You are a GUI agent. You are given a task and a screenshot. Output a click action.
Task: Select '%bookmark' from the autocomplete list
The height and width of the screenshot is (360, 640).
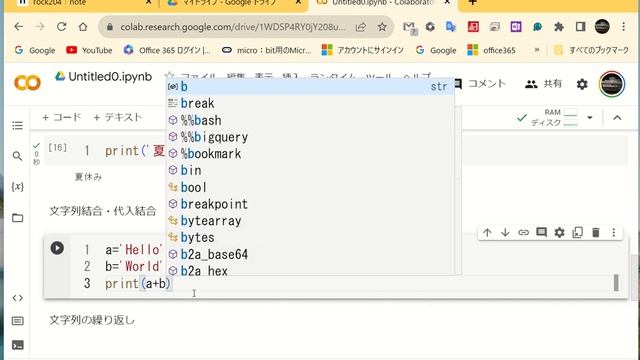[310, 153]
